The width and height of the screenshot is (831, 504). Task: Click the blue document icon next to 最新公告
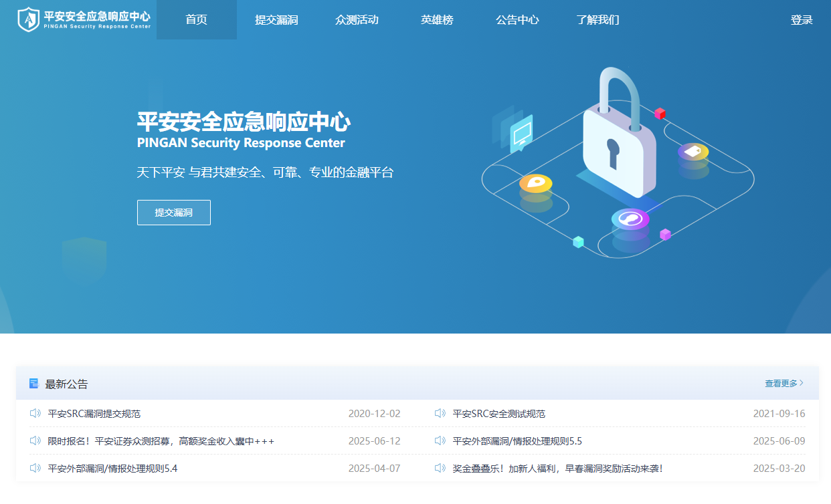click(x=34, y=384)
